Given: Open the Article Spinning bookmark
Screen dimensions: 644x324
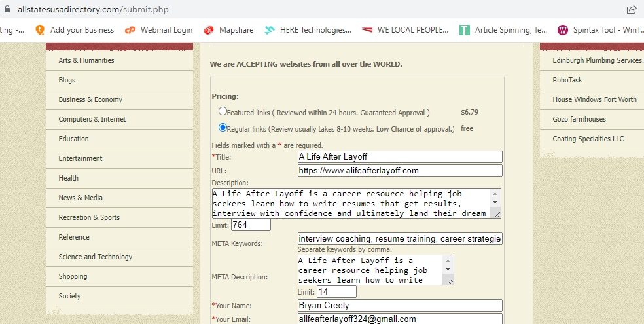Looking at the screenshot, I should [x=503, y=30].
